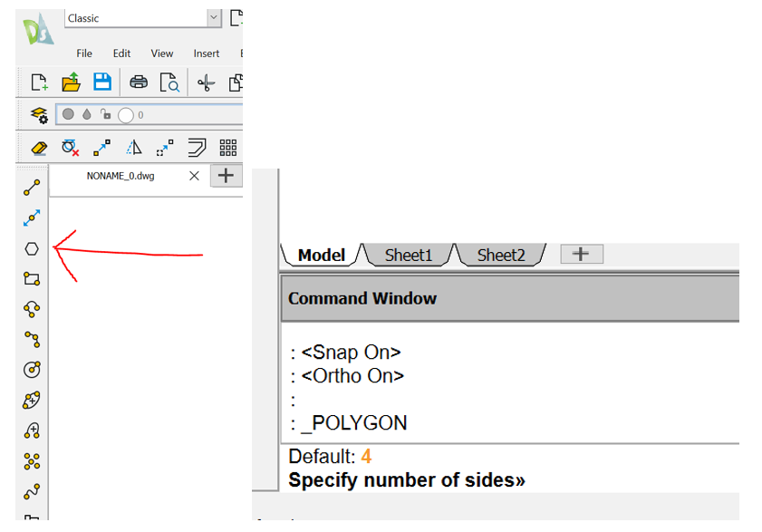This screenshot has height=532, width=762.
Task: Close the NONAME_0.dwg tab
Action: (x=194, y=176)
